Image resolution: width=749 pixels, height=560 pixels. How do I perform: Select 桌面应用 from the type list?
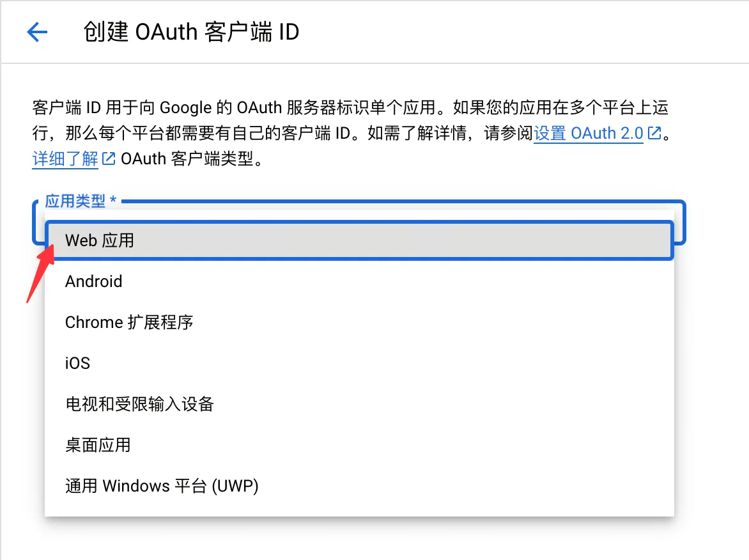pos(359,446)
